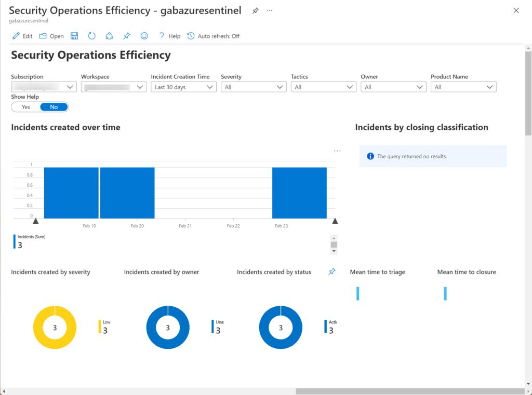Open the Severity filter dropdown

pos(254,87)
